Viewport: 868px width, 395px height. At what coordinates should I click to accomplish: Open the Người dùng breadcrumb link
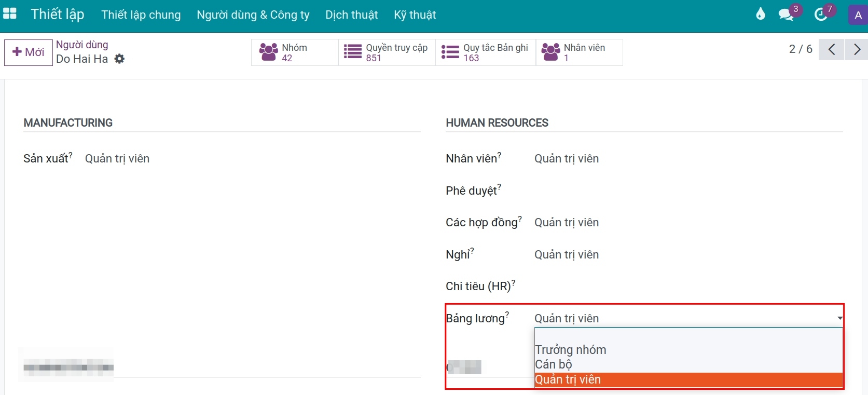pyautogui.click(x=82, y=45)
